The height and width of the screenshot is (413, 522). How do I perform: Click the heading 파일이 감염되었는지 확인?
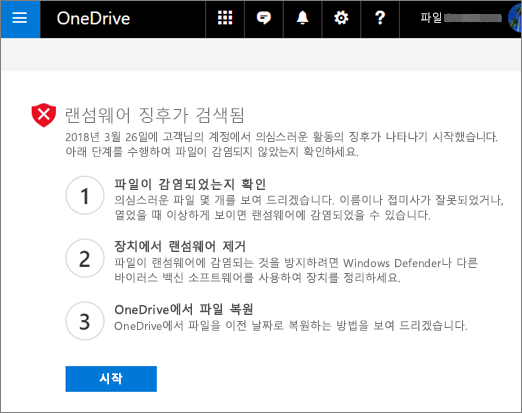click(x=190, y=184)
